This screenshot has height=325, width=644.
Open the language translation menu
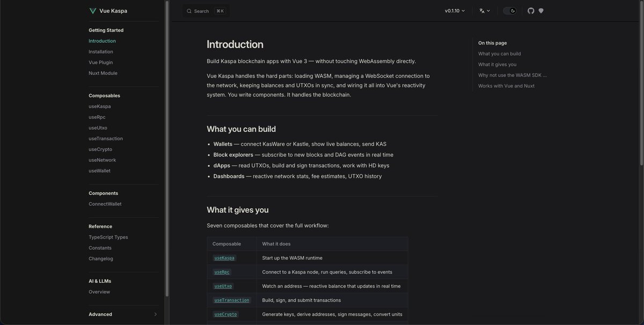pyautogui.click(x=485, y=11)
